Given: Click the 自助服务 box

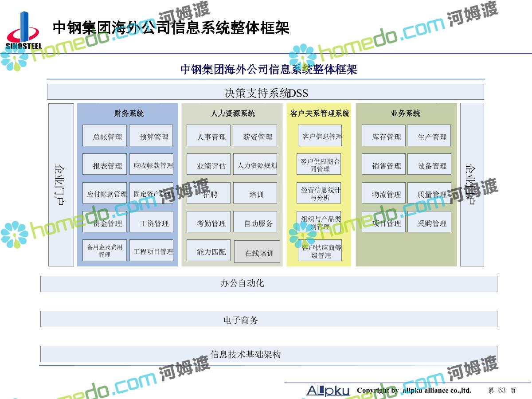Looking at the screenshot, I should point(255,222).
